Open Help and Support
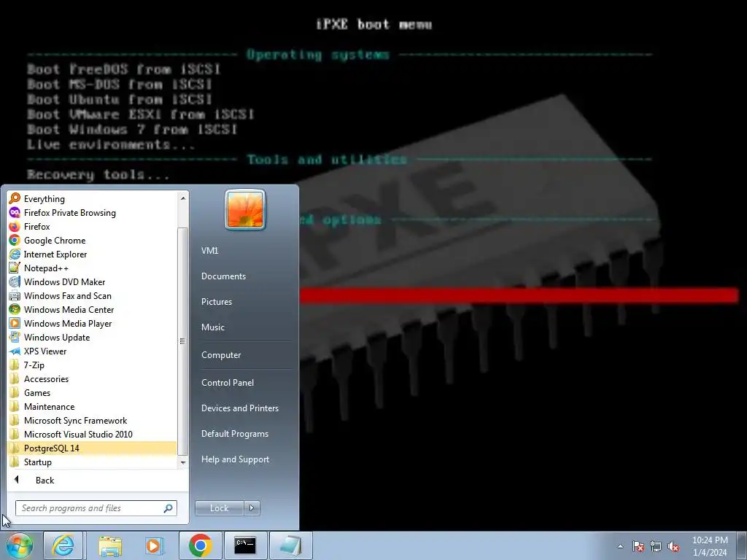747x560 pixels. 235,459
